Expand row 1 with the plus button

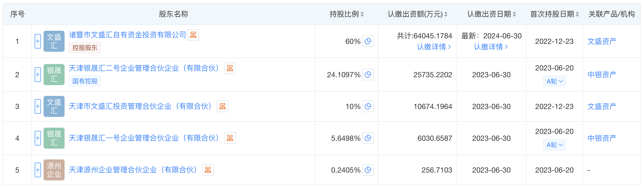38,41
